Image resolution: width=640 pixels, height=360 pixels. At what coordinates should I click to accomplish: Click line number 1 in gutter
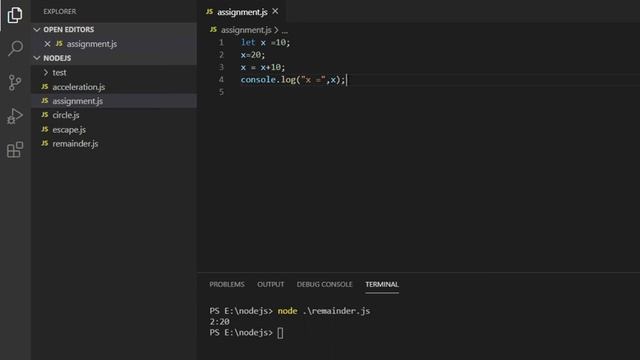pyautogui.click(x=221, y=42)
